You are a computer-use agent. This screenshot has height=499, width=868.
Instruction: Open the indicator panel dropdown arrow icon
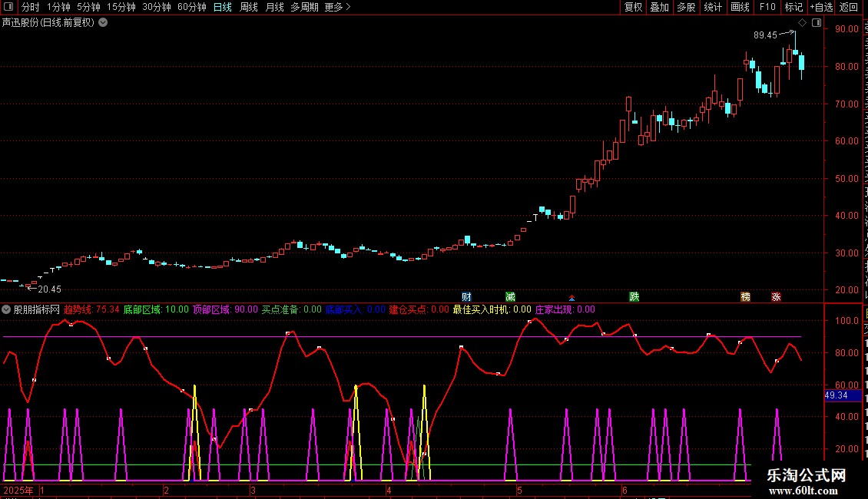[x=6, y=310]
